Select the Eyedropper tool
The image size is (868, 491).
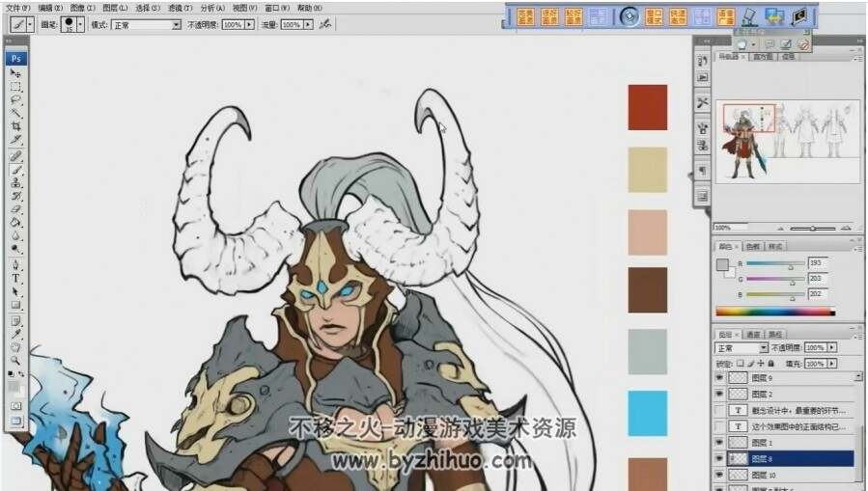(x=15, y=334)
